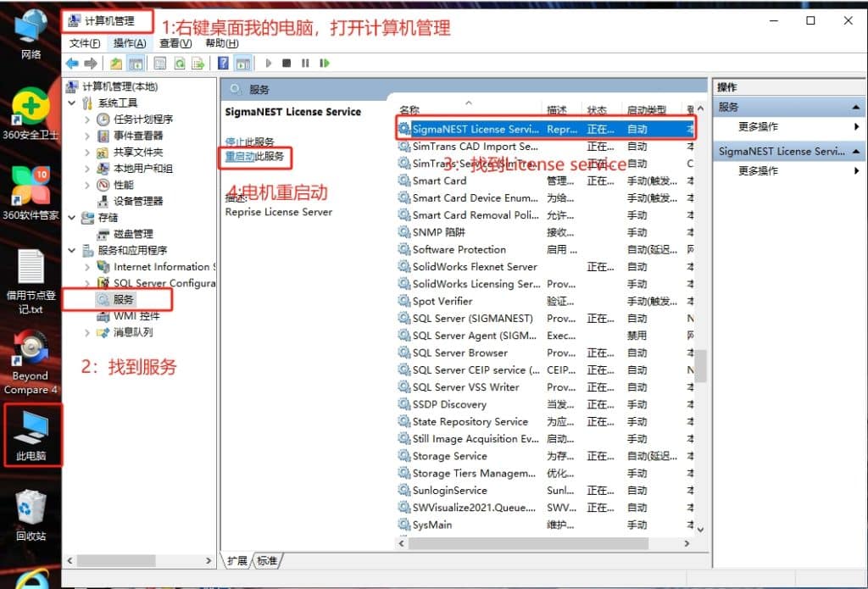Expand the 共享文件夹 tree node

click(x=87, y=153)
